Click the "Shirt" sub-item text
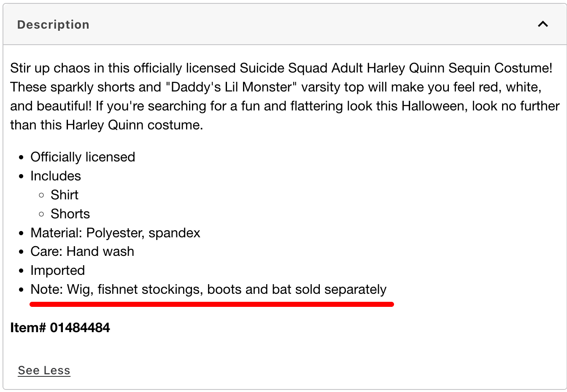This screenshot has width=567, height=392. point(65,195)
